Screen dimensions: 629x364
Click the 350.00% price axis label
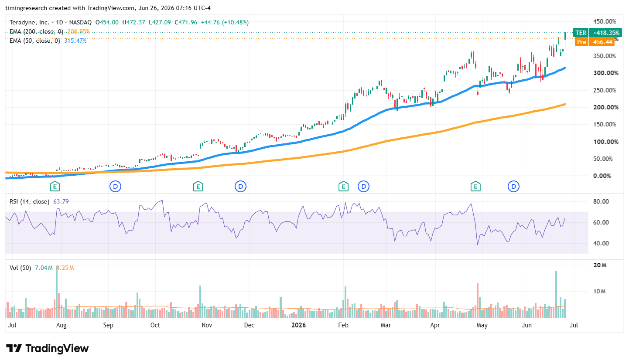point(605,56)
